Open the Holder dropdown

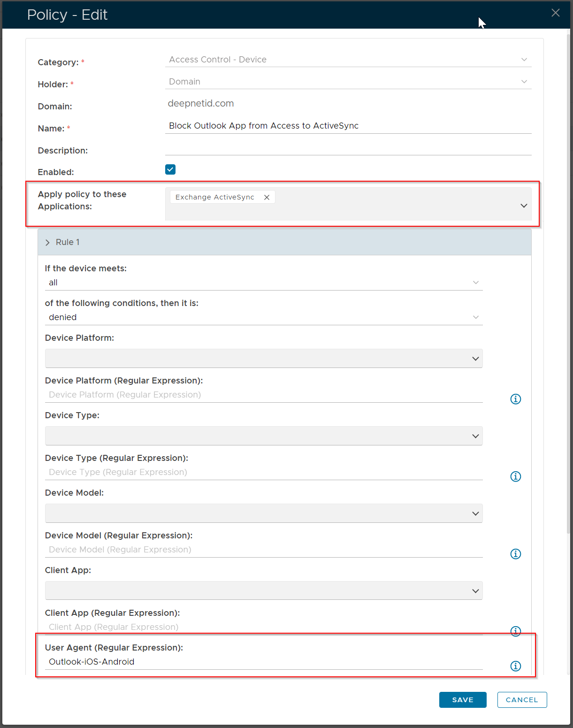[348, 82]
